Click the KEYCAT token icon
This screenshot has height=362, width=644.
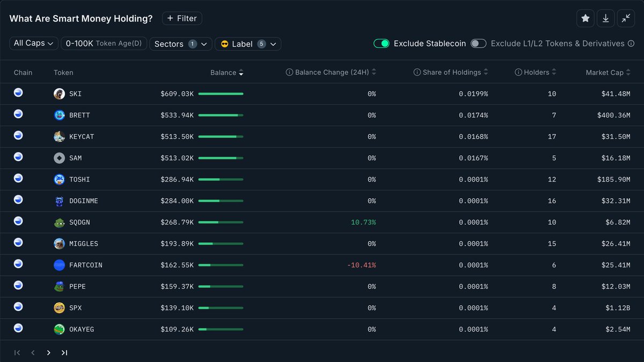pyautogui.click(x=59, y=137)
